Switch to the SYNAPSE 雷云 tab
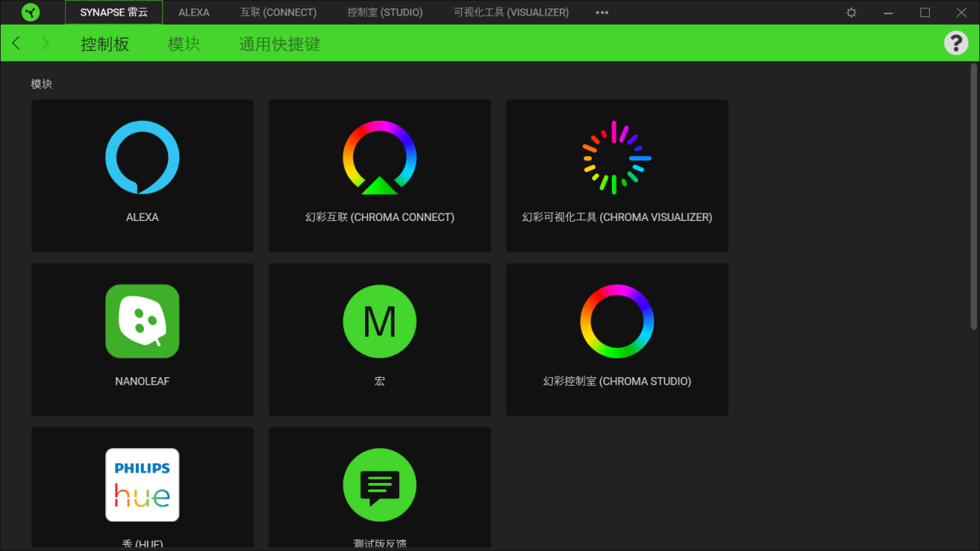This screenshot has height=551, width=980. (114, 12)
